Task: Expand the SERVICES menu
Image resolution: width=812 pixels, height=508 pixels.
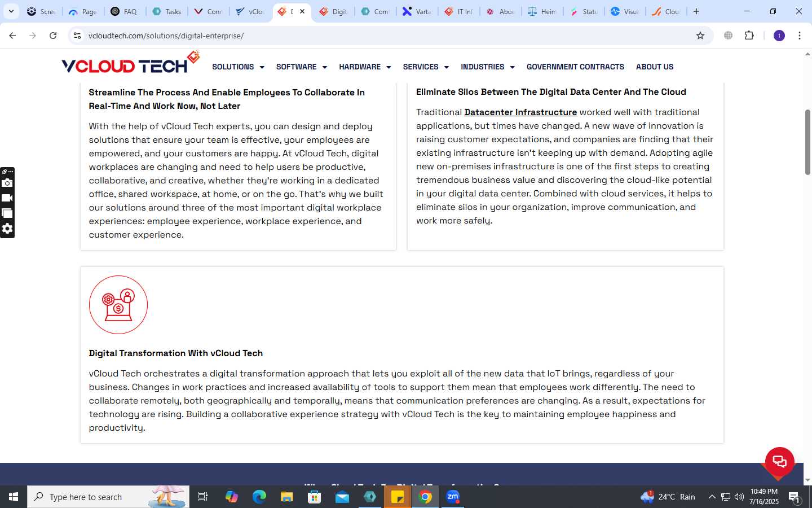Action: [426, 67]
